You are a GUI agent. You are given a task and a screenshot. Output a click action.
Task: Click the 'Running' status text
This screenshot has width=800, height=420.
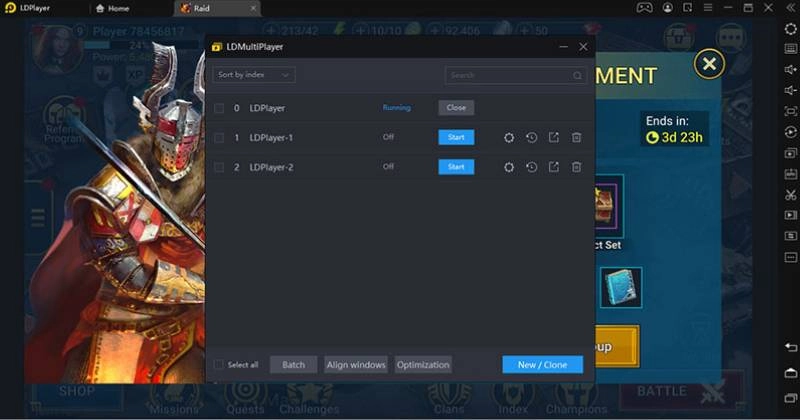click(396, 108)
